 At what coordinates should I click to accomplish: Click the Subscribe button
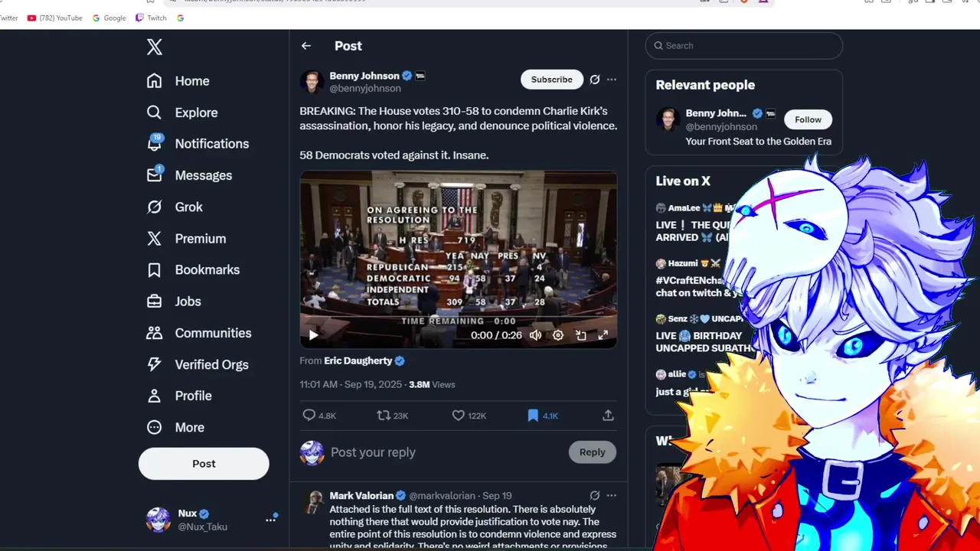click(x=552, y=80)
